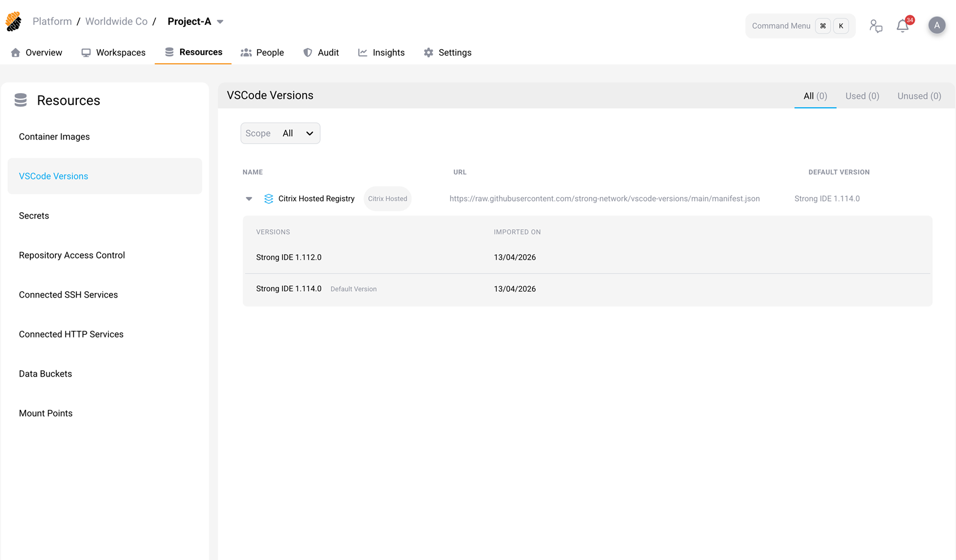Image resolution: width=956 pixels, height=560 pixels.
Task: Click the Citrix Hosted Registry name
Action: [316, 199]
